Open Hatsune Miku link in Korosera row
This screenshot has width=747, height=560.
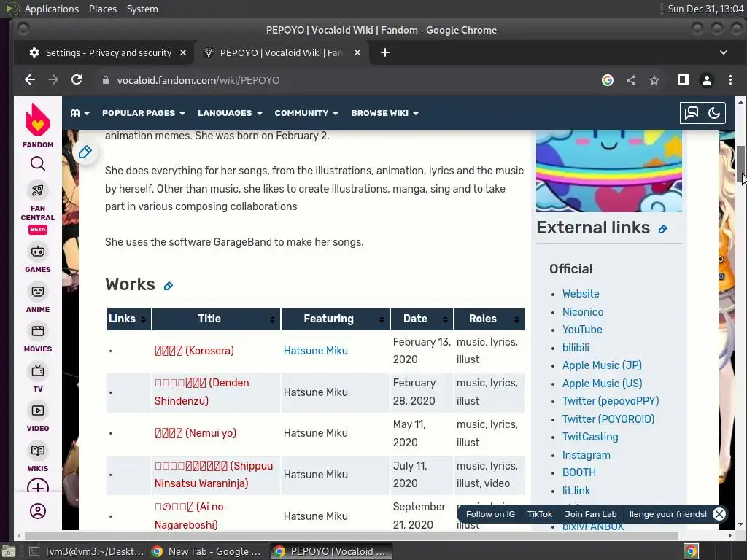tap(315, 351)
